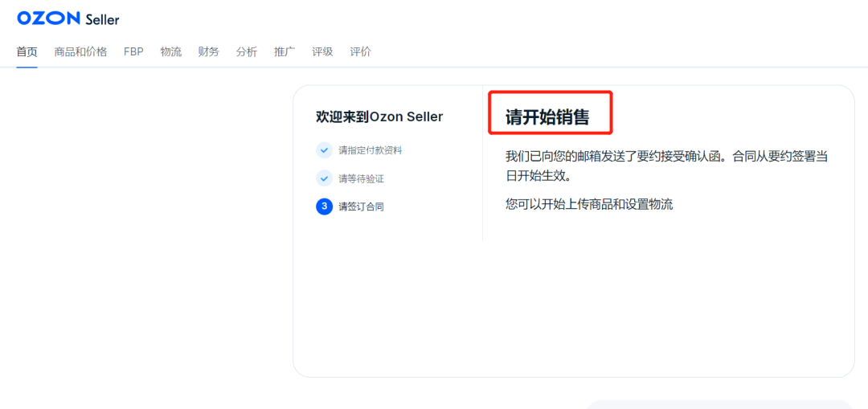Open the 评级 tab
The height and width of the screenshot is (409, 868).
322,52
